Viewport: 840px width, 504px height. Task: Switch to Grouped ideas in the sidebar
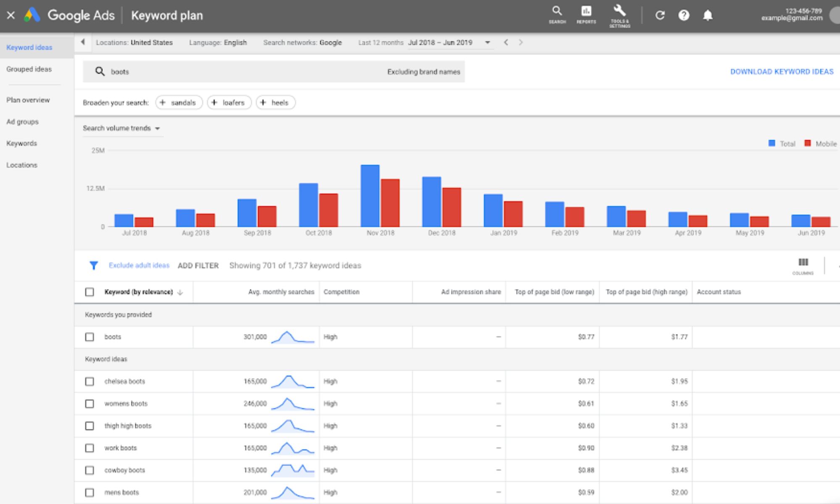pyautogui.click(x=29, y=69)
